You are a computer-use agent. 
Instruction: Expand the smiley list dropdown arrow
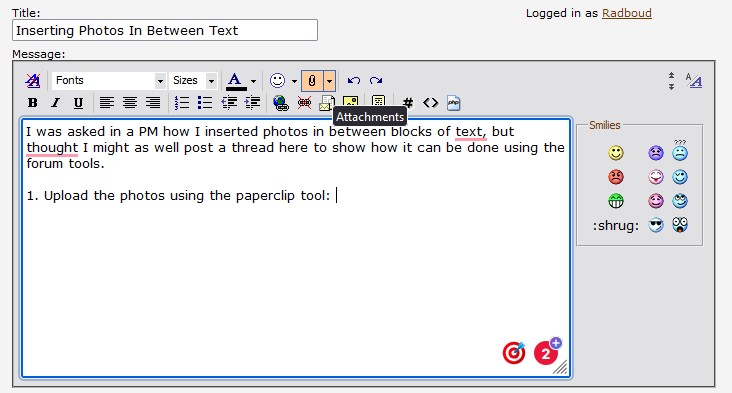click(294, 81)
